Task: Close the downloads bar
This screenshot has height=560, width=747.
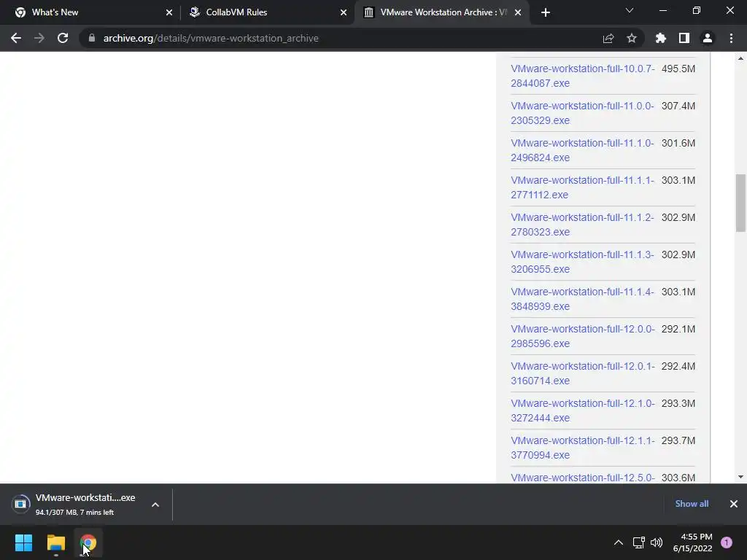Action: (x=733, y=503)
